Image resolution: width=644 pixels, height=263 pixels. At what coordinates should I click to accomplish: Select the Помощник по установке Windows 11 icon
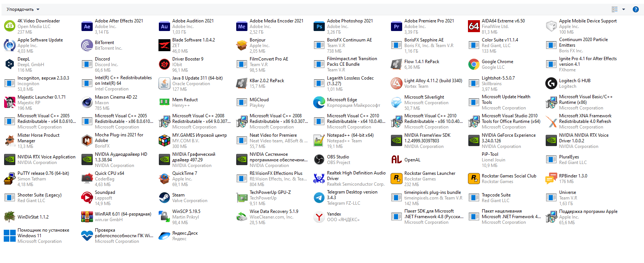[9, 236]
